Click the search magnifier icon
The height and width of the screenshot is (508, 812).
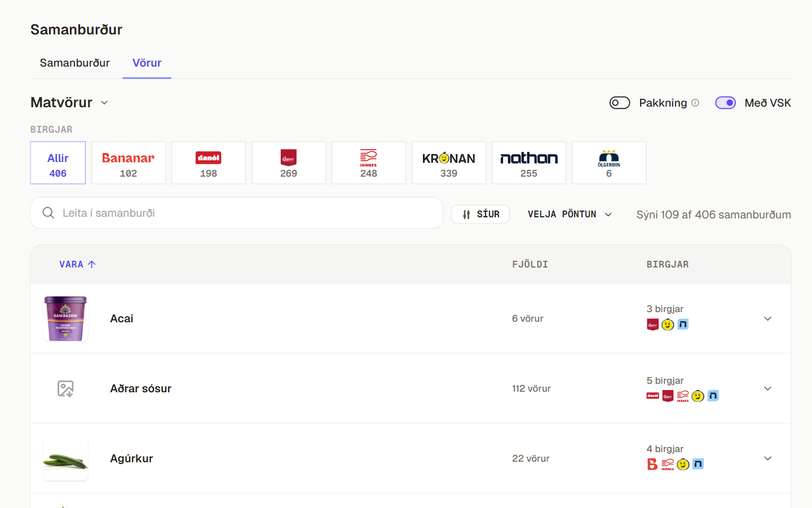pyautogui.click(x=48, y=213)
